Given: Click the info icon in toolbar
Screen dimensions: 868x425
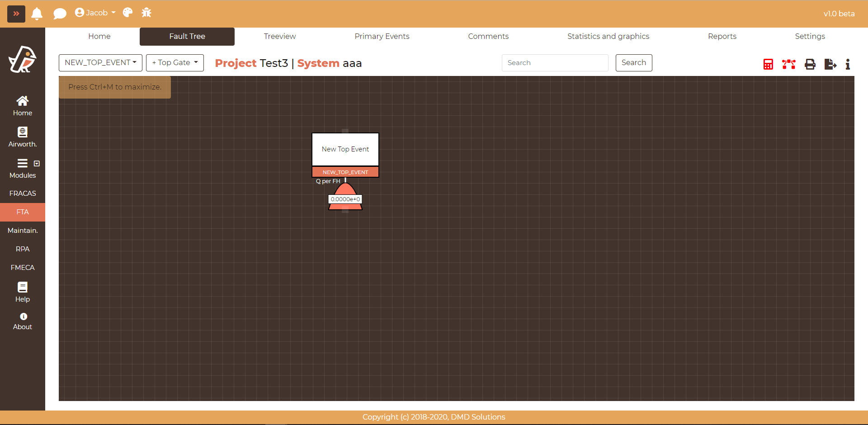Looking at the screenshot, I should coord(848,64).
